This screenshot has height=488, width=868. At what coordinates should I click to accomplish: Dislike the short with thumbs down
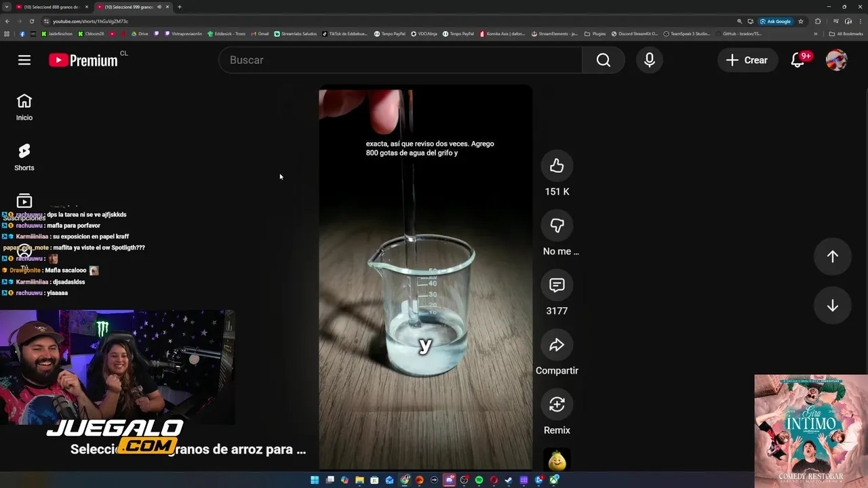[557, 226]
